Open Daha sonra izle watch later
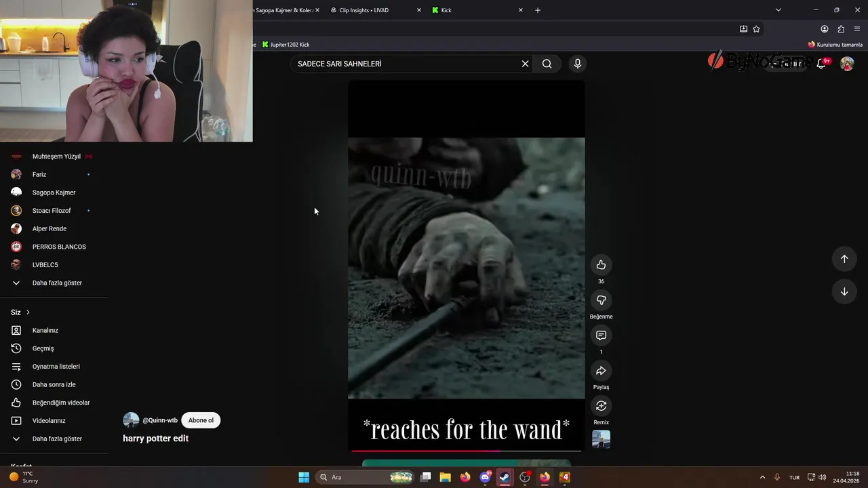This screenshot has height=488, width=868. [x=54, y=384]
